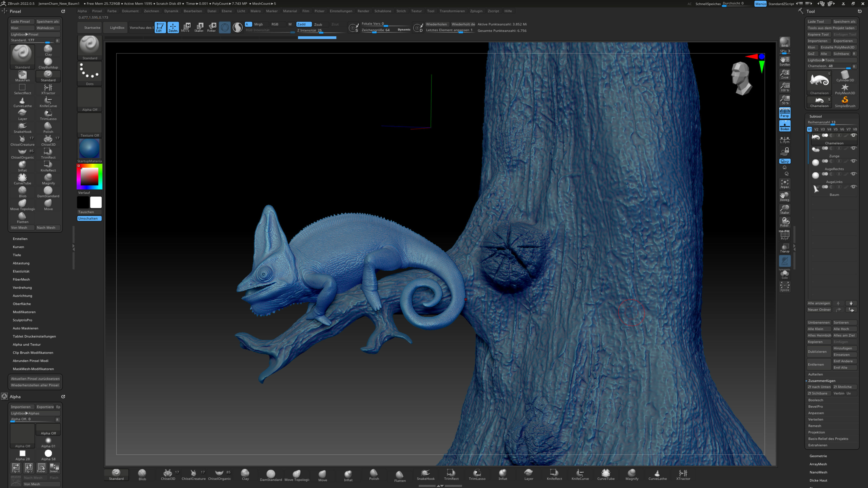868x488 pixels.
Task: Select the Cylinder3D tool thumbnail
Action: [845, 76]
